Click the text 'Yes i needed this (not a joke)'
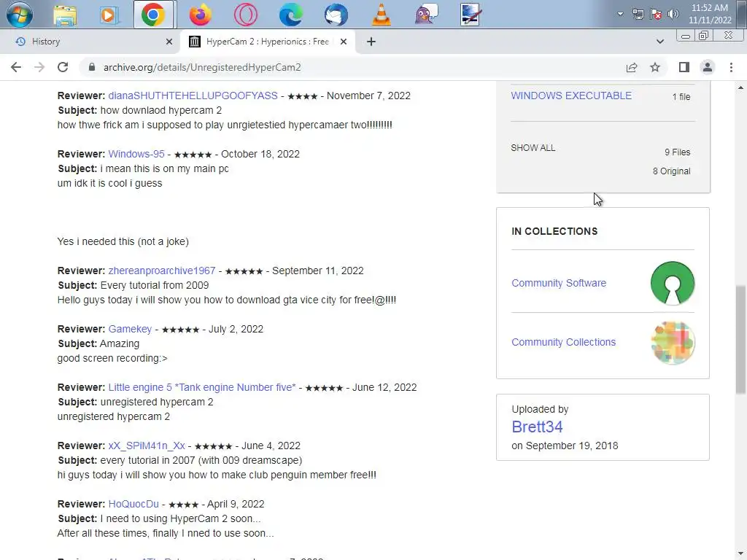The height and width of the screenshot is (560, 747). (123, 242)
